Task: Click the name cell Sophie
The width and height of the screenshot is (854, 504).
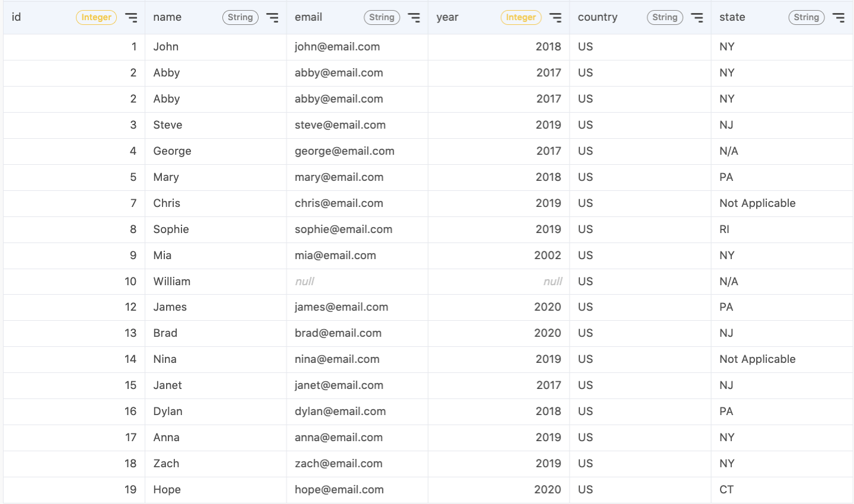Action: (216, 229)
